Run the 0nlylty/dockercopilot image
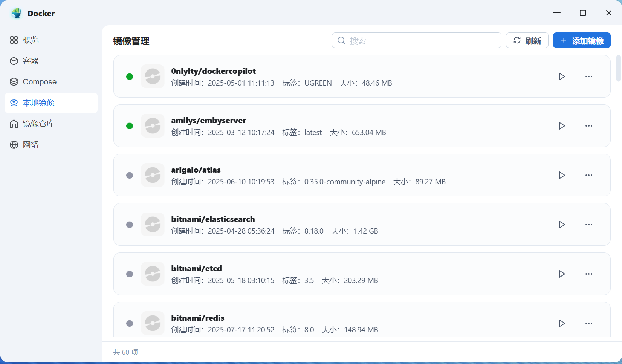 pyautogui.click(x=561, y=76)
